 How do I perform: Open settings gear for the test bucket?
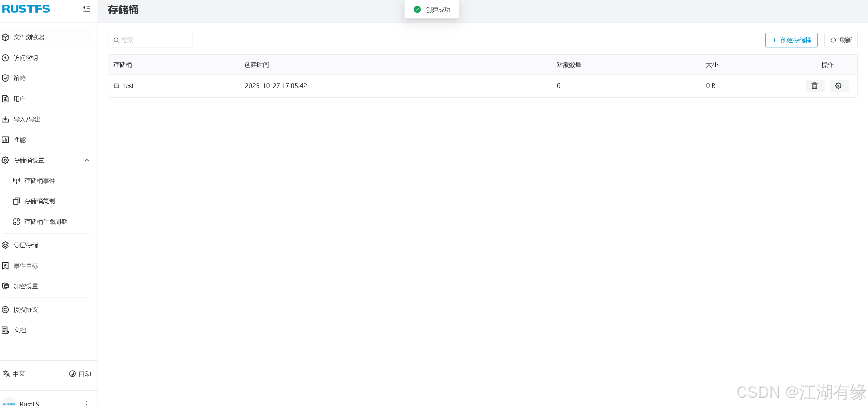click(x=839, y=86)
